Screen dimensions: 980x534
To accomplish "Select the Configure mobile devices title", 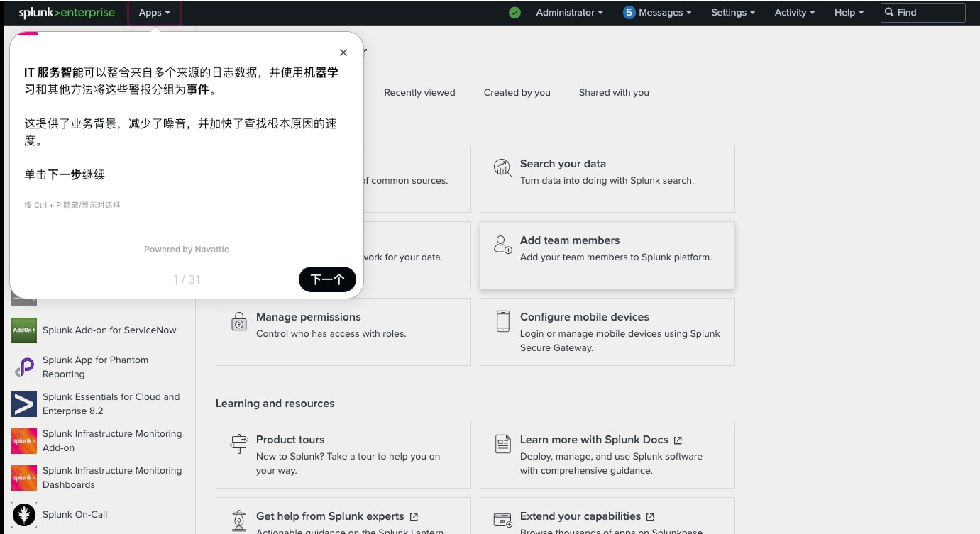I will 585,317.
